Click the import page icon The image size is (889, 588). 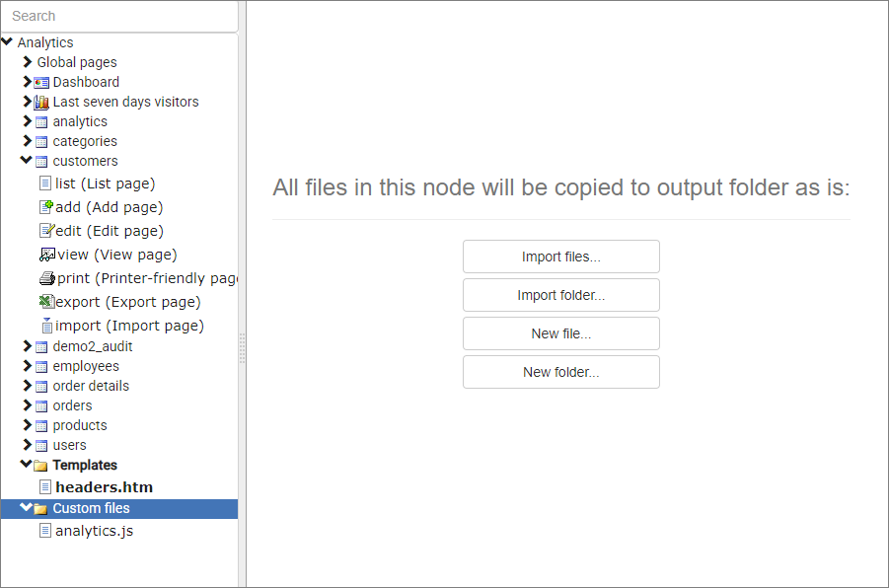(x=47, y=326)
